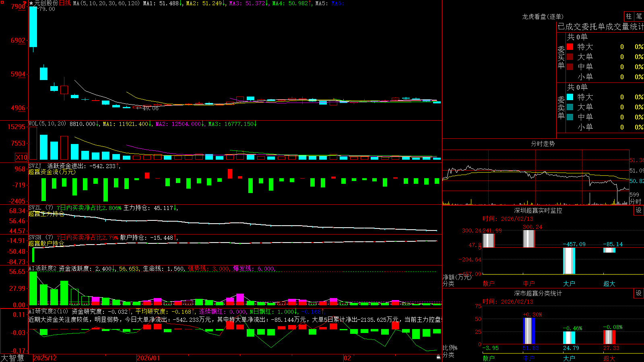This screenshot has width=644, height=362.
Task: Click the -85.14 超大 bar value
Action: (x=613, y=244)
